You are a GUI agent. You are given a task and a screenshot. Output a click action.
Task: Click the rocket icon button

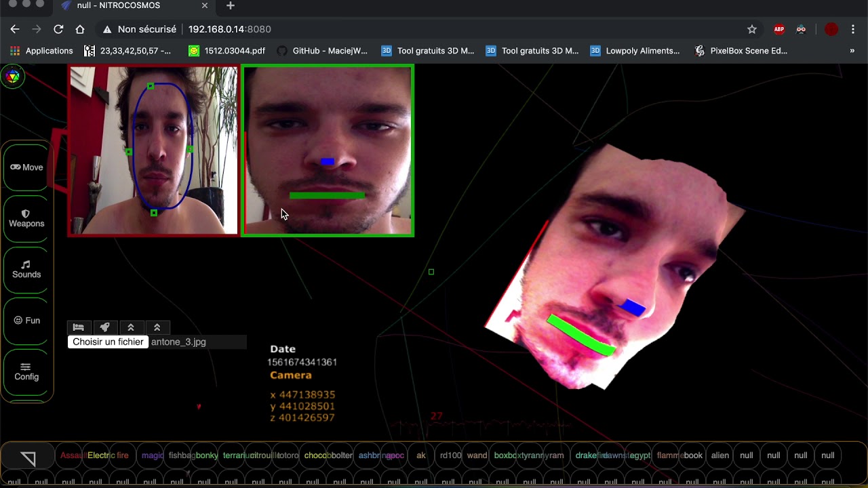(104, 327)
